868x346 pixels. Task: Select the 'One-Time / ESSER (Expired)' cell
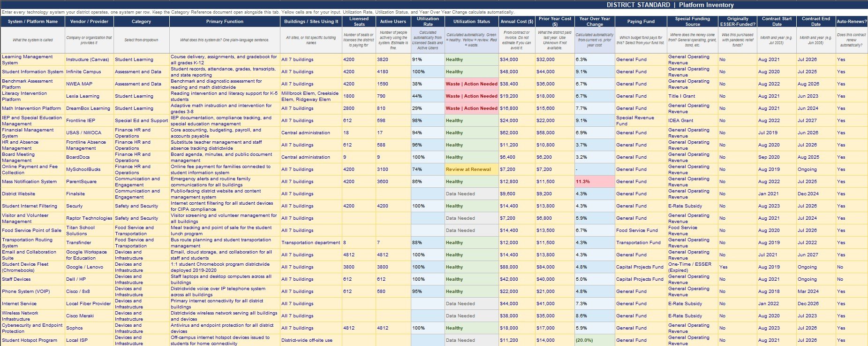[692, 267]
